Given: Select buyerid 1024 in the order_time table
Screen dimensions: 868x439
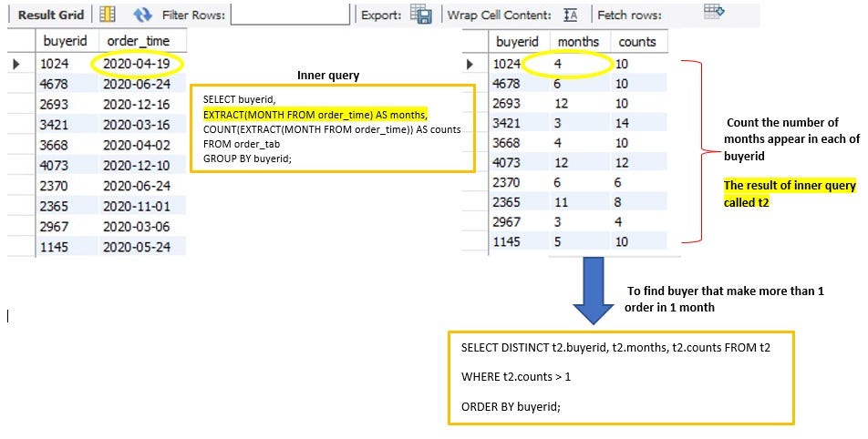Looking at the screenshot, I should [x=55, y=64].
